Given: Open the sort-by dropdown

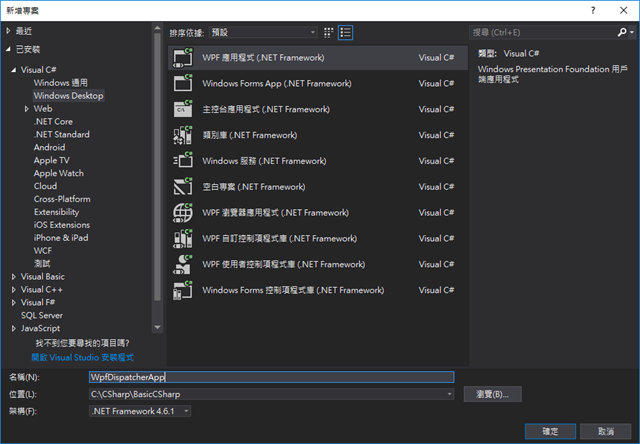Looking at the screenshot, I should [x=263, y=32].
